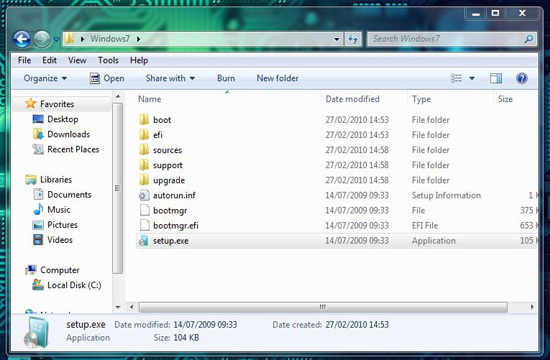Click Open toolbar button

107,78
